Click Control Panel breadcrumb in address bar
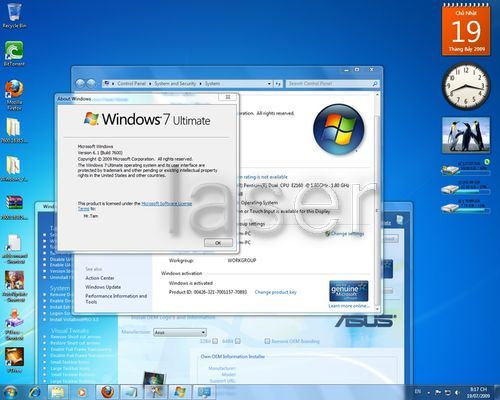 [x=132, y=83]
